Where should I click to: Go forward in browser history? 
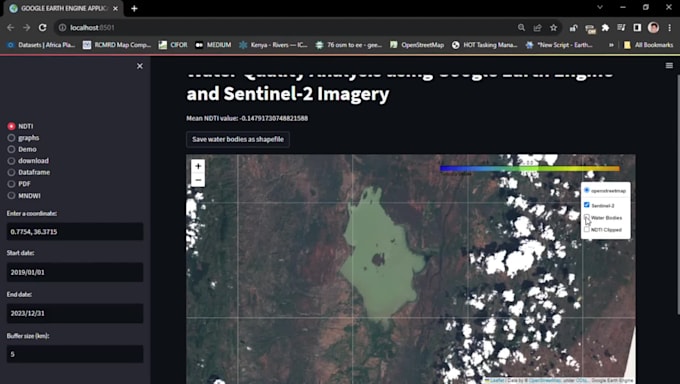pyautogui.click(x=26, y=27)
